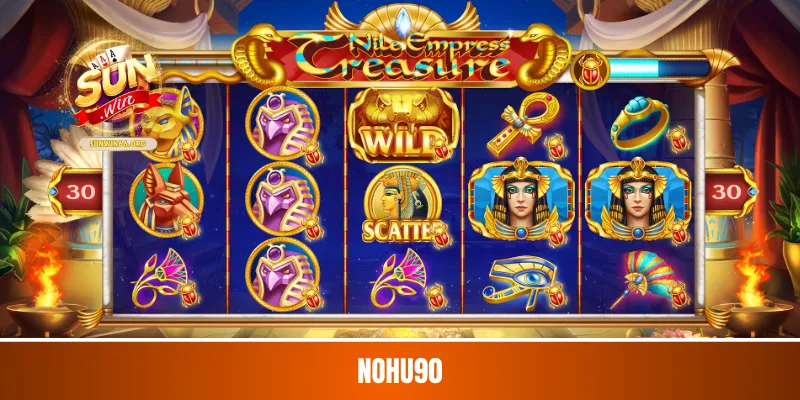The image size is (800, 400).
Task: Click the right 30 paylines badge
Action: (729, 192)
